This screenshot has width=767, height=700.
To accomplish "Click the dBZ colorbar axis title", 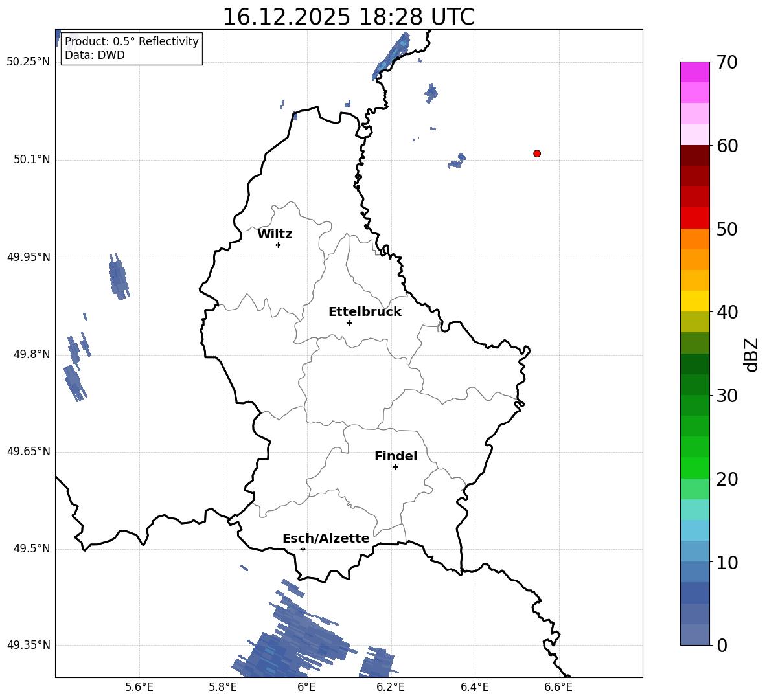I will (751, 355).
